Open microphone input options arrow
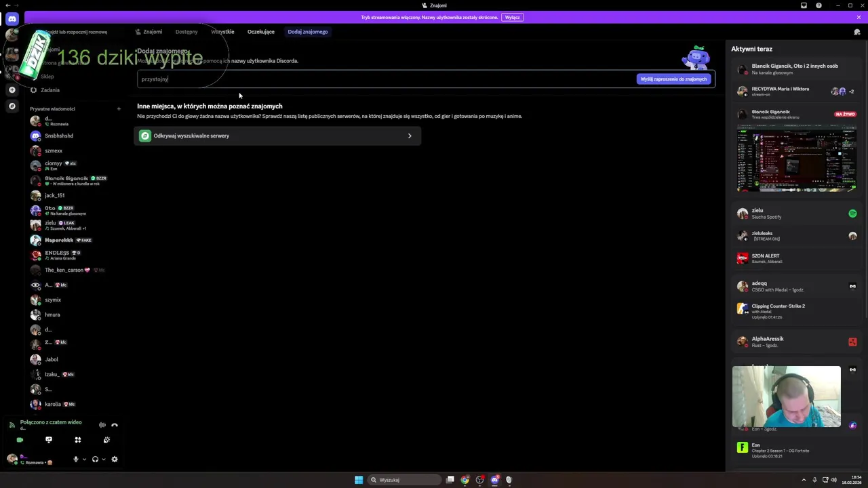 pyautogui.click(x=84, y=460)
